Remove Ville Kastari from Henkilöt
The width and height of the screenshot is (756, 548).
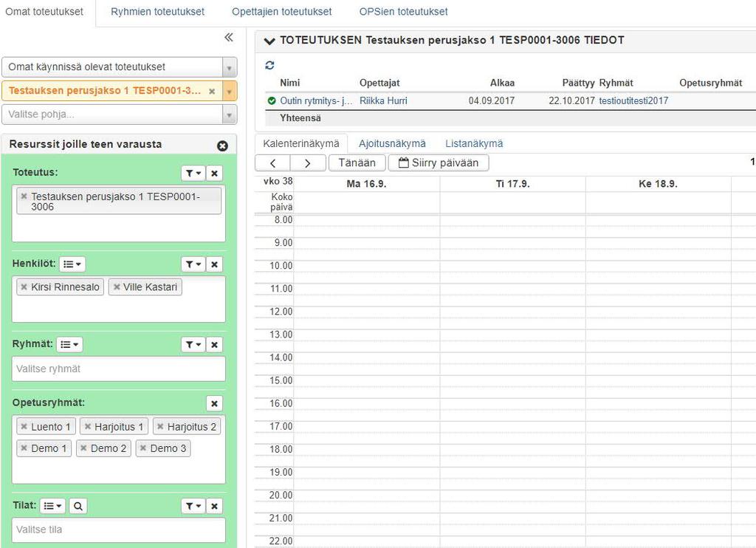click(x=116, y=287)
